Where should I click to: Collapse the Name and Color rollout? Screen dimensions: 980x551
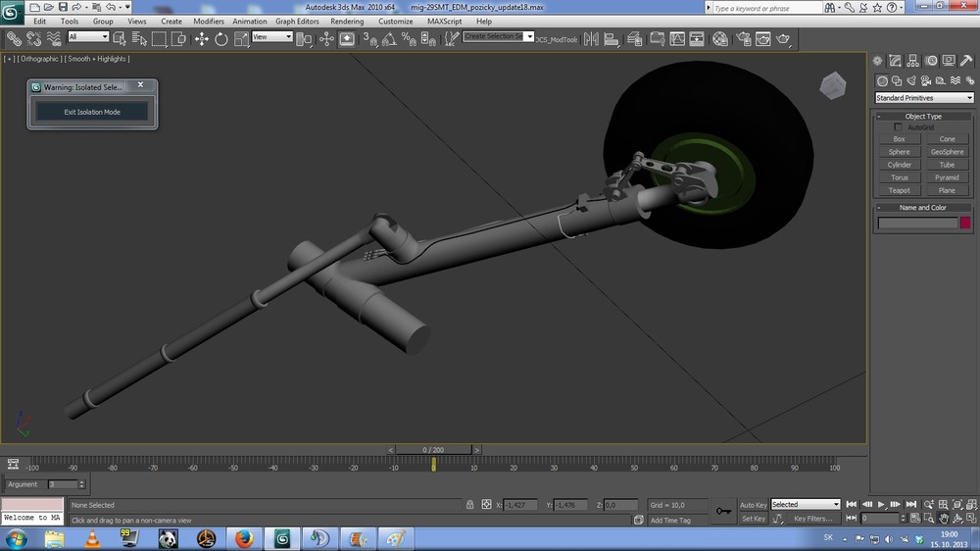pos(922,208)
